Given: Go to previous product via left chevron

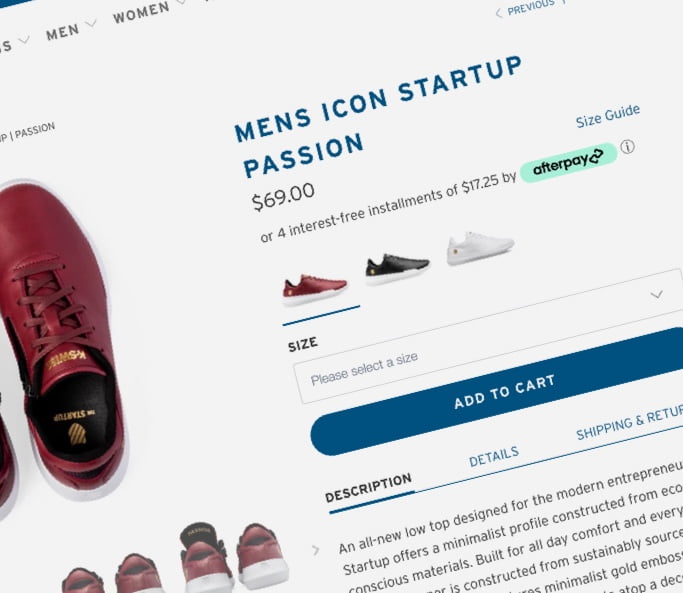Looking at the screenshot, I should tap(500, 12).
